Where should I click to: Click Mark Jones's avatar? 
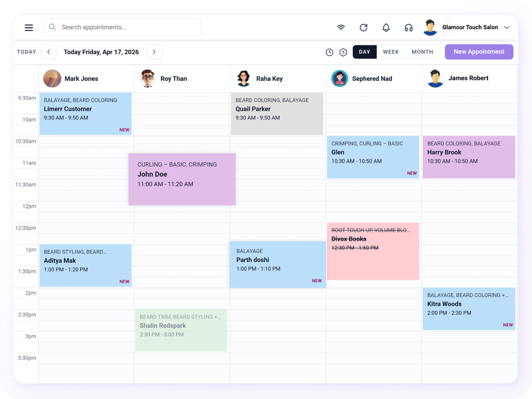52,78
